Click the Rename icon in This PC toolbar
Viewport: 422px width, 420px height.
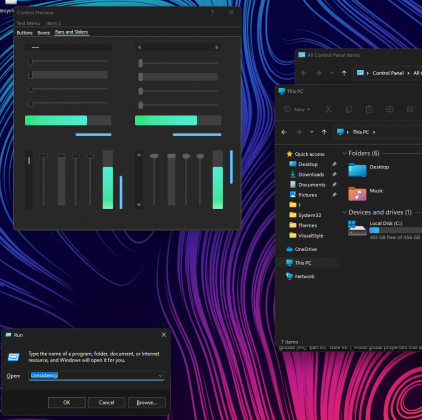click(389, 109)
